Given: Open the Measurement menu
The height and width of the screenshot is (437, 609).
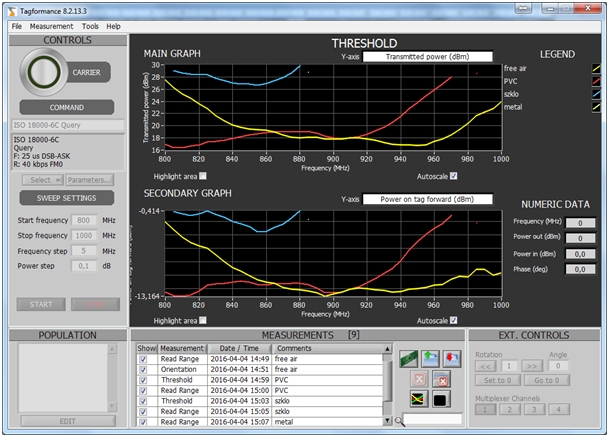Looking at the screenshot, I should [51, 26].
